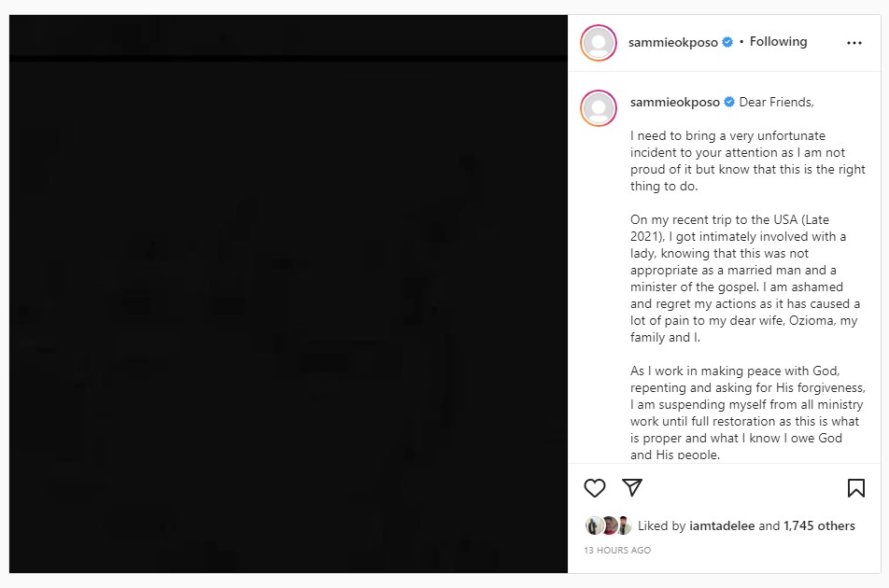View the list of 1,745 others who liked
The image size is (889, 588).
[819, 525]
